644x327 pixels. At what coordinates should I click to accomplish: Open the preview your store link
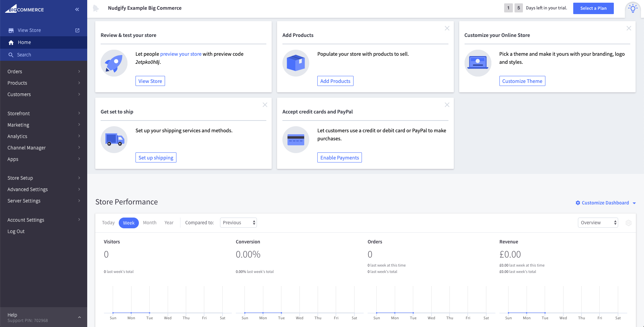tap(181, 54)
